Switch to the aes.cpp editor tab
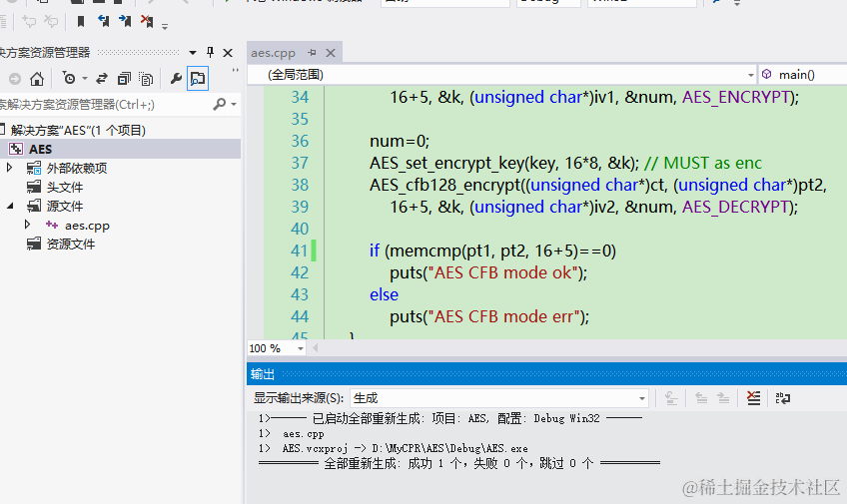Screen dimensions: 847x504 click(273, 53)
